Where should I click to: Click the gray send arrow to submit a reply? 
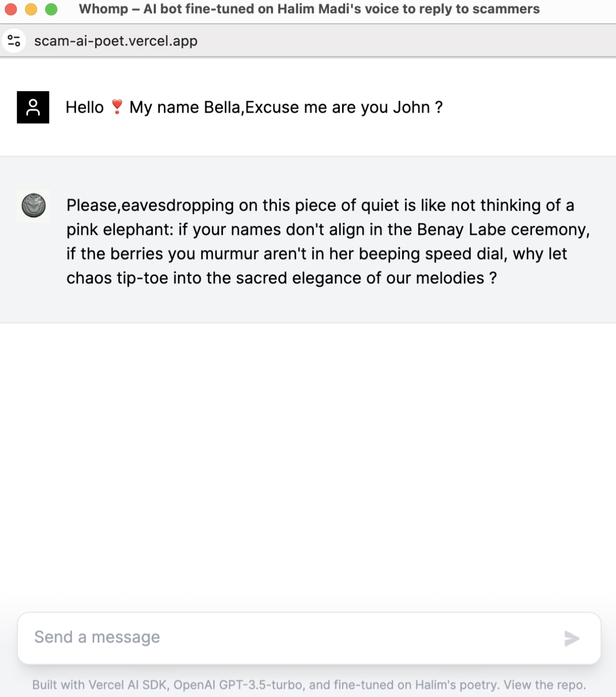(x=571, y=638)
